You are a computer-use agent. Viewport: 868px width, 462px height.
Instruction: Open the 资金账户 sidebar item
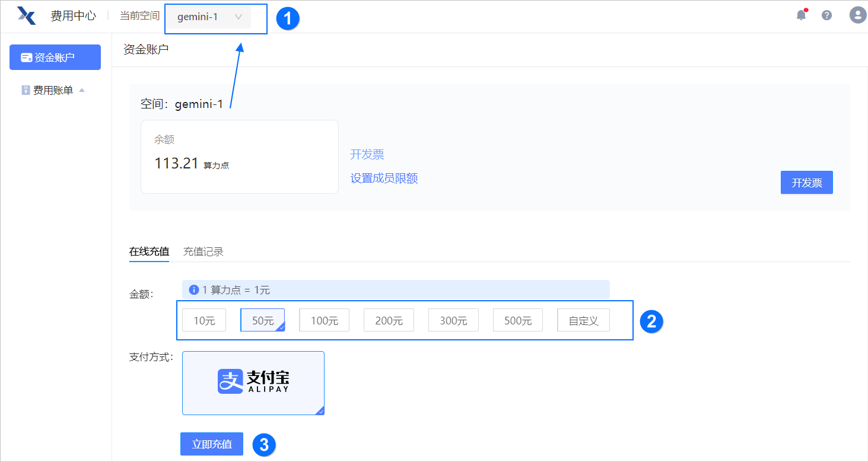tap(55, 58)
